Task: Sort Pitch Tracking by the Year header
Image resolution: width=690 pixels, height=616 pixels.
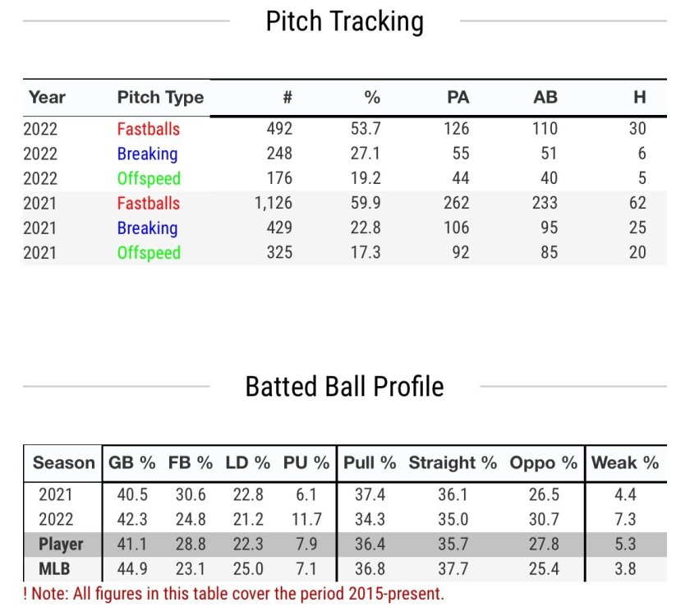Action: pos(47,98)
